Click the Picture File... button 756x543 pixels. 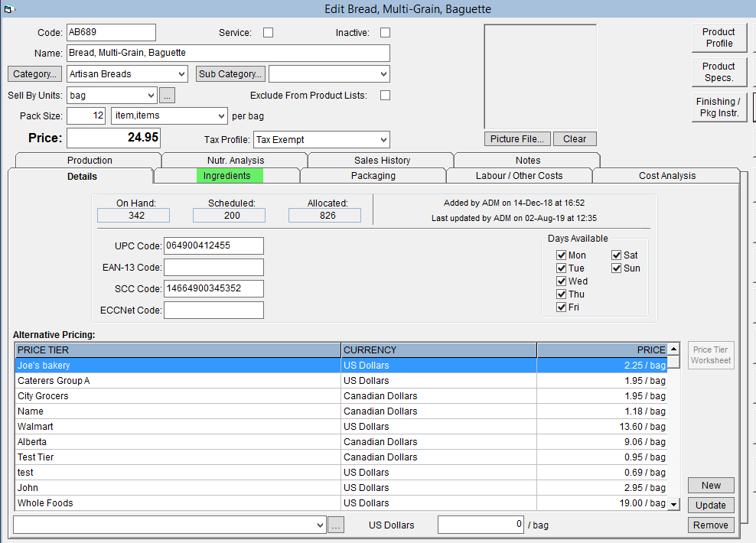[517, 138]
